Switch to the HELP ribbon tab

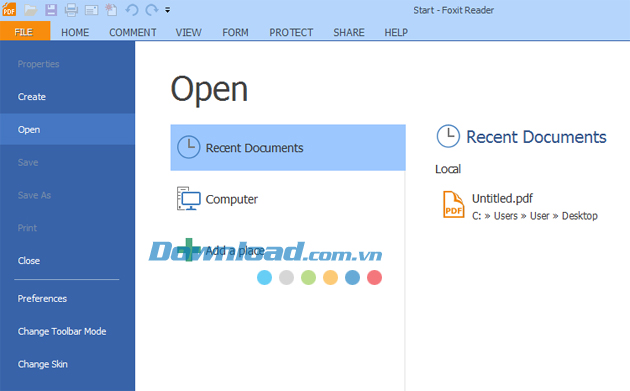click(396, 32)
